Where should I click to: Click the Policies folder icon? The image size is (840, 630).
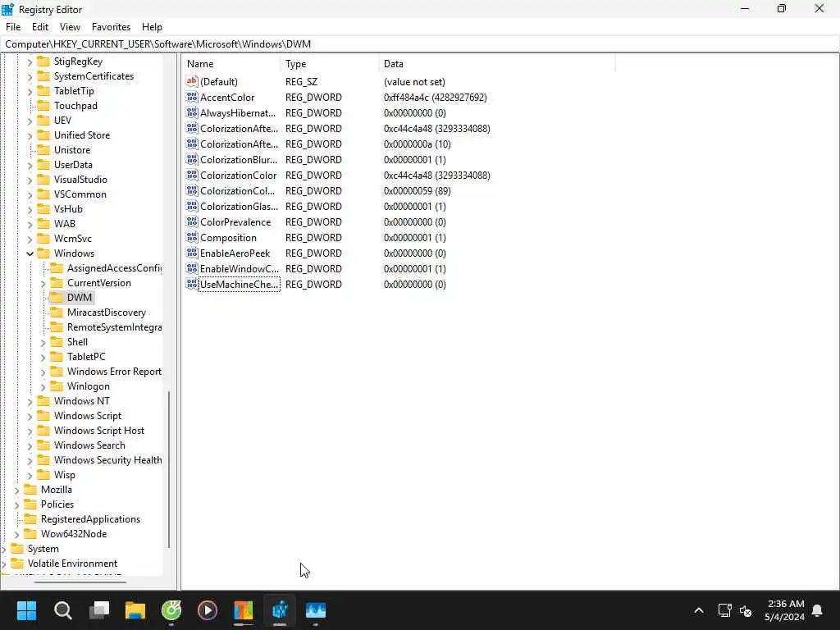tap(30, 504)
